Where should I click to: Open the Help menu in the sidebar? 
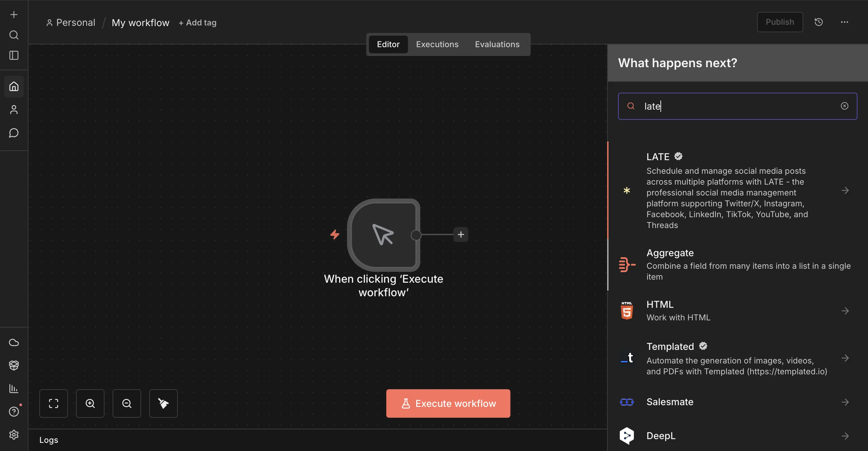(14, 412)
